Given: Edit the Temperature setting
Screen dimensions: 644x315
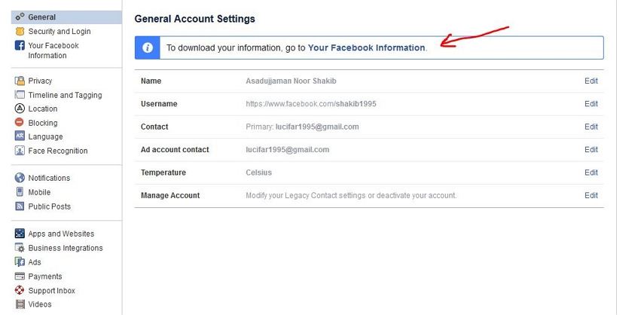Looking at the screenshot, I should [591, 173].
